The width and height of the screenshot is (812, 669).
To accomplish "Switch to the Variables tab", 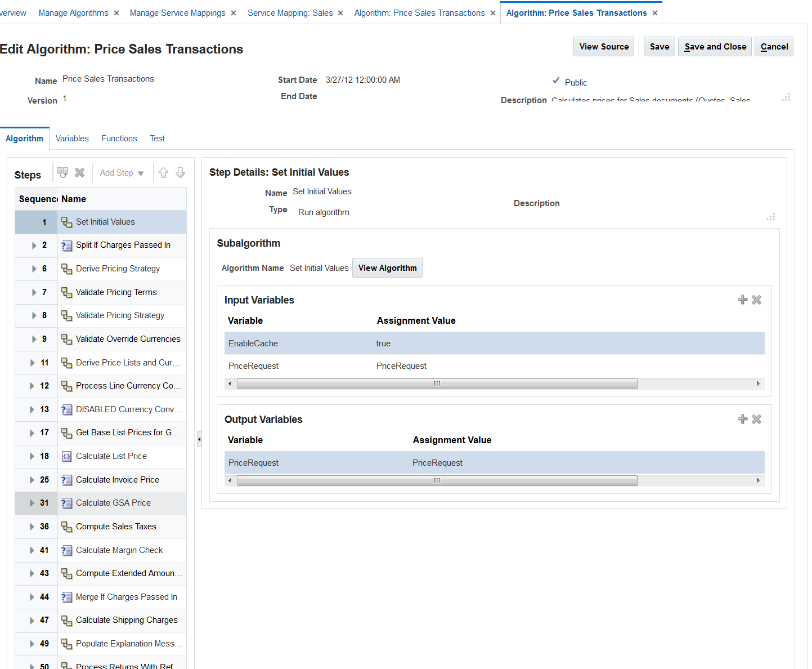I will point(72,138).
